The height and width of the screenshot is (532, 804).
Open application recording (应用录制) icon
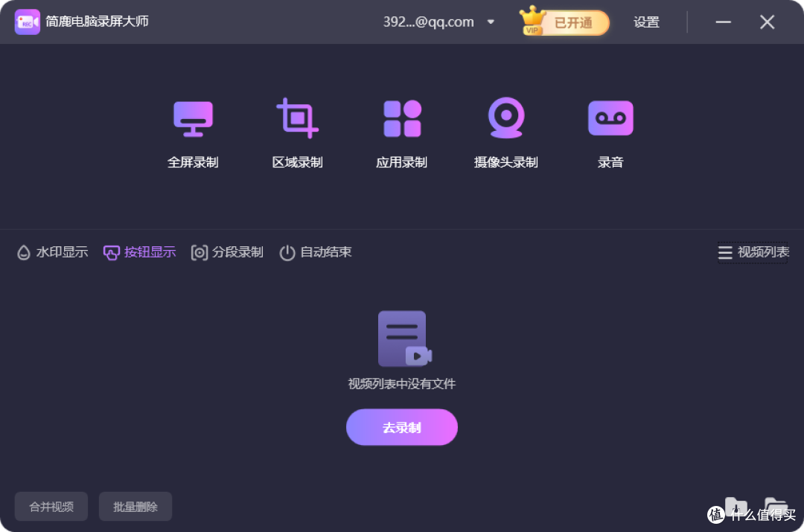click(402, 118)
